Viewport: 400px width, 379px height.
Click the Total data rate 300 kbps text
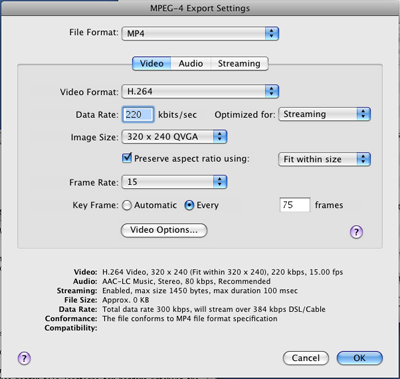(x=214, y=309)
